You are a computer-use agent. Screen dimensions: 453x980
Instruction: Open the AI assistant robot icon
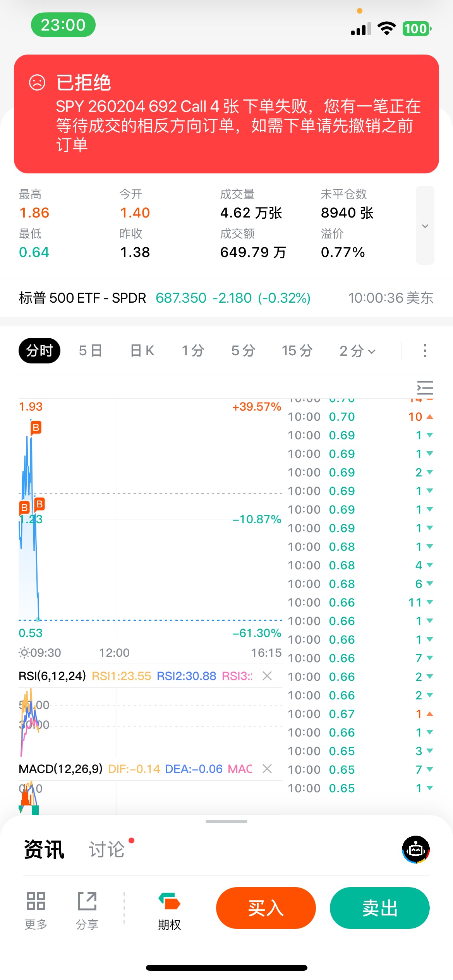(x=415, y=850)
